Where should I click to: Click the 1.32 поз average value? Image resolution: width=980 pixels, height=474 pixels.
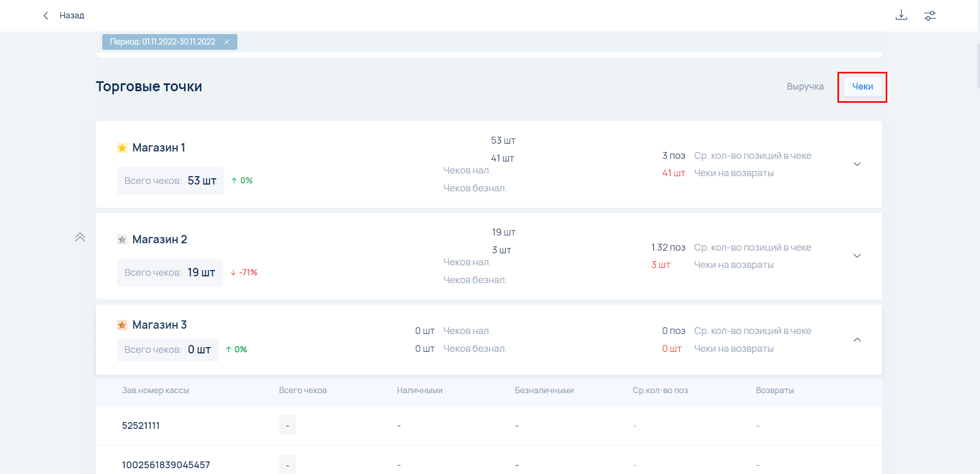(x=668, y=247)
